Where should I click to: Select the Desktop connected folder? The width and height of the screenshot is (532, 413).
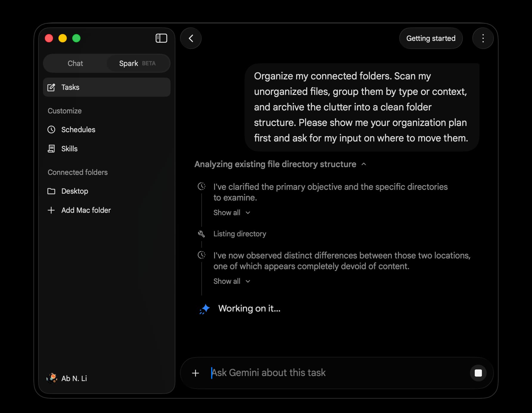[107, 191]
